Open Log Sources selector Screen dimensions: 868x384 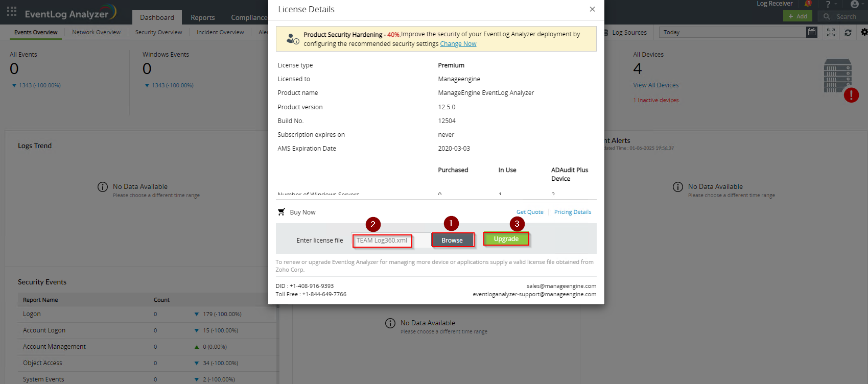(x=629, y=33)
